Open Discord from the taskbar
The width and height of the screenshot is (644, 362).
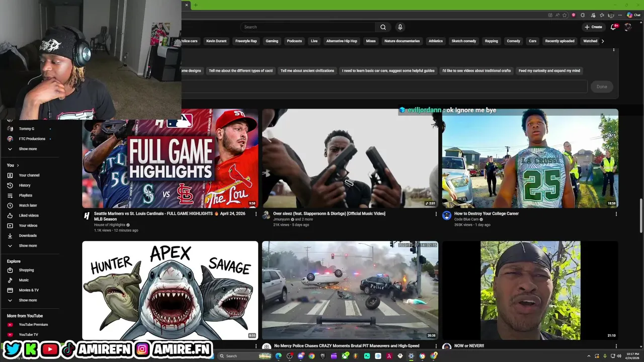click(301, 356)
